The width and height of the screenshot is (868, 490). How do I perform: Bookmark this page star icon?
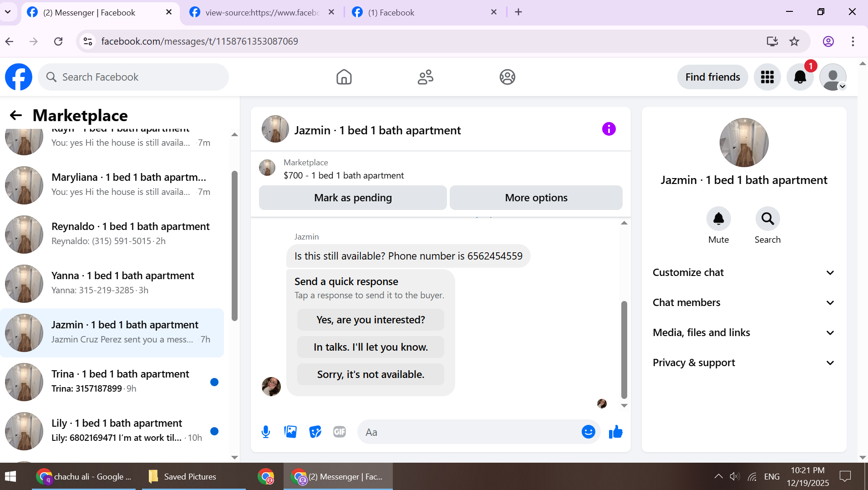[794, 41]
